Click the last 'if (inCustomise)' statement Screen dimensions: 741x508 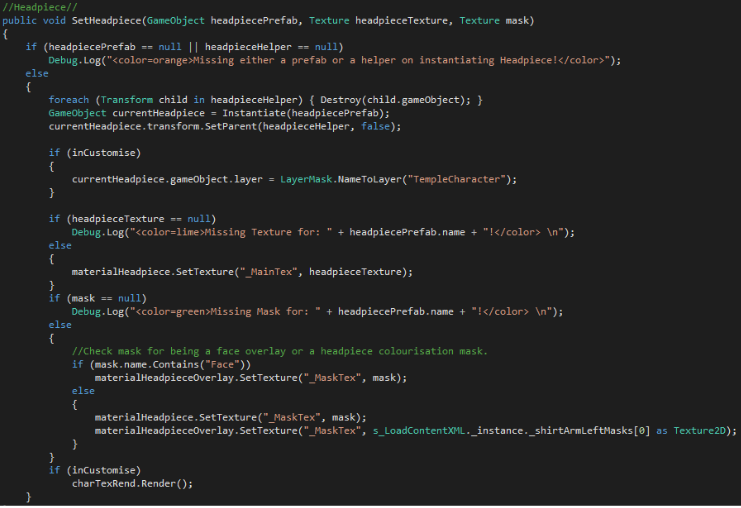(95, 470)
